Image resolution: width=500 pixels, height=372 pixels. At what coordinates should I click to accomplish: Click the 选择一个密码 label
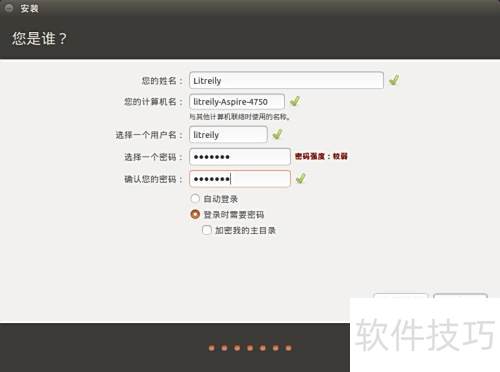[x=154, y=157]
